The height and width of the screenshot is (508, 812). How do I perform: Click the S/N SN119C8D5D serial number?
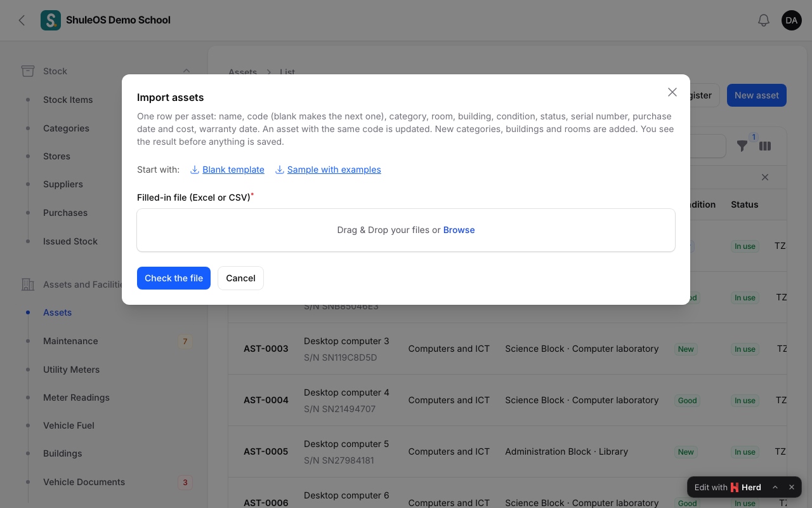click(340, 358)
